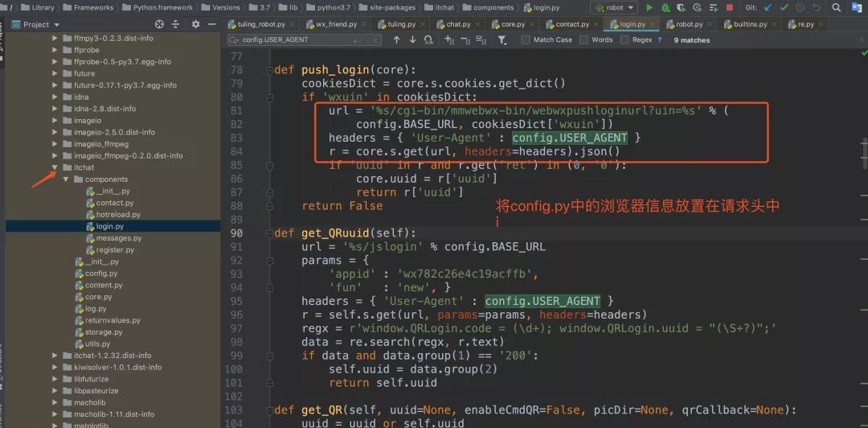Run the robot configuration with green play icon
This screenshot has width=868, height=428.
click(x=650, y=8)
